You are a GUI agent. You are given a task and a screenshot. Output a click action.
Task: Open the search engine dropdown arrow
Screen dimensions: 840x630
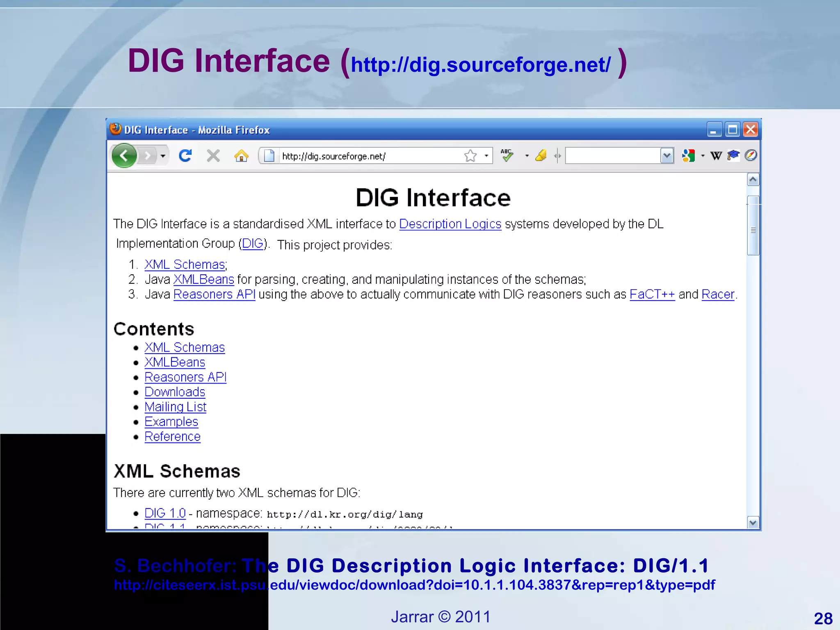click(703, 156)
